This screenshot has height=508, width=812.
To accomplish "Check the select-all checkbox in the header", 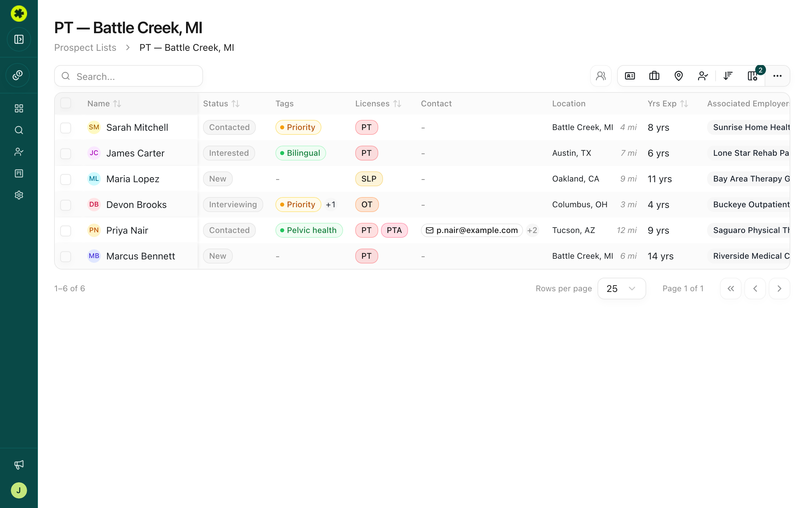I will 66,103.
